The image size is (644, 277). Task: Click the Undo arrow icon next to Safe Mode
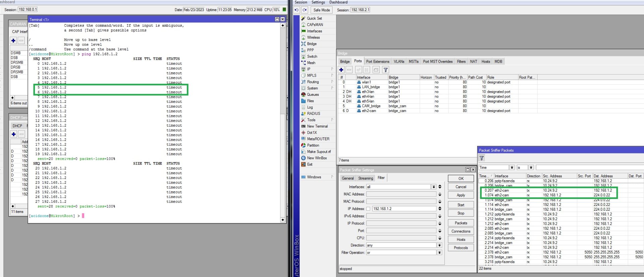tap(297, 10)
